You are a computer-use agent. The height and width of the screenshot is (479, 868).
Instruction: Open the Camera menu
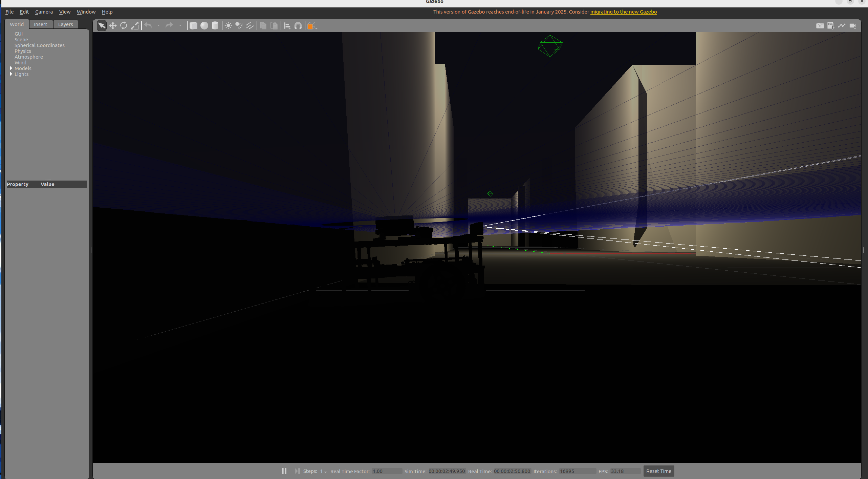coord(44,12)
